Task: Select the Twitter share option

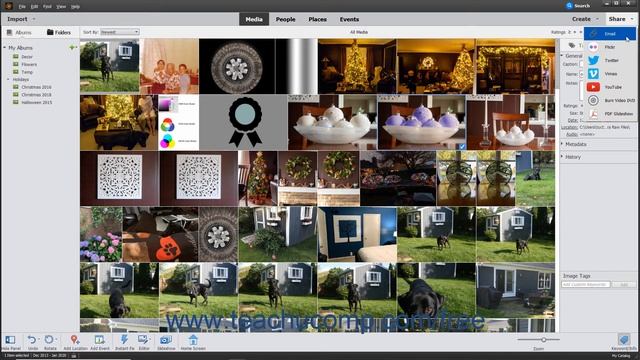Action: (x=610, y=60)
